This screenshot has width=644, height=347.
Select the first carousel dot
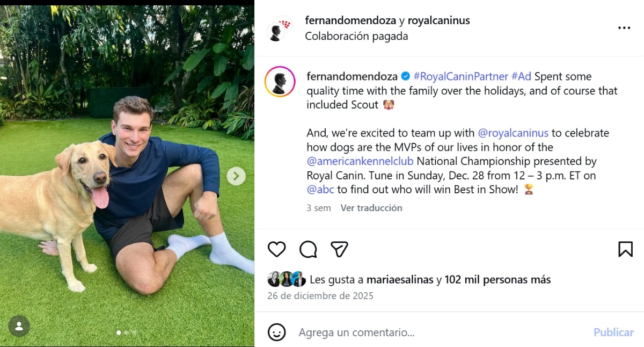119,333
